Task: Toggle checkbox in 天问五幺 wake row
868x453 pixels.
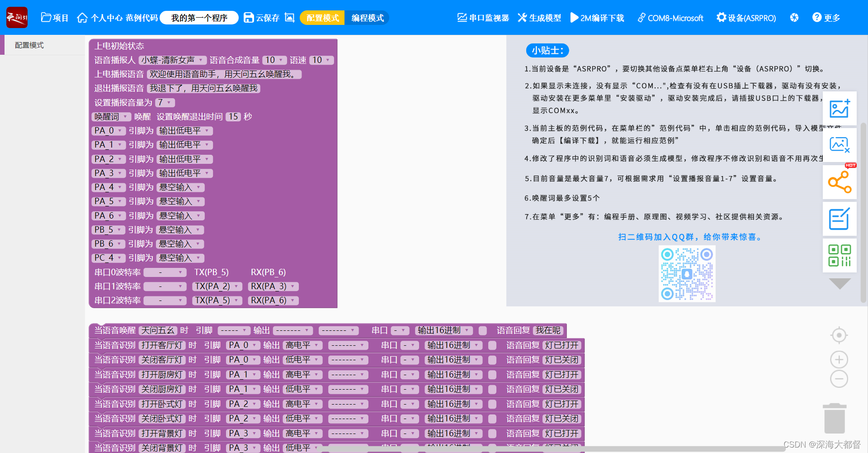Action: coord(483,331)
